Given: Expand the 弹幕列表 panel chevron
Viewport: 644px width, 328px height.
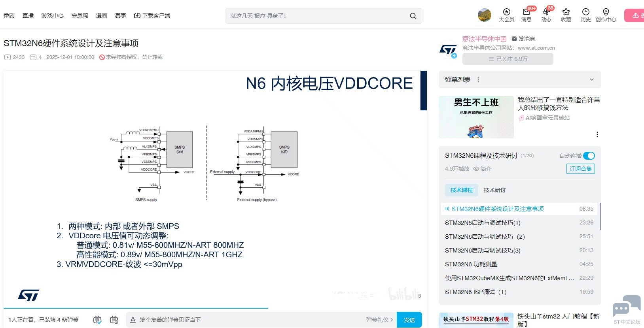Looking at the screenshot, I should coord(592,80).
